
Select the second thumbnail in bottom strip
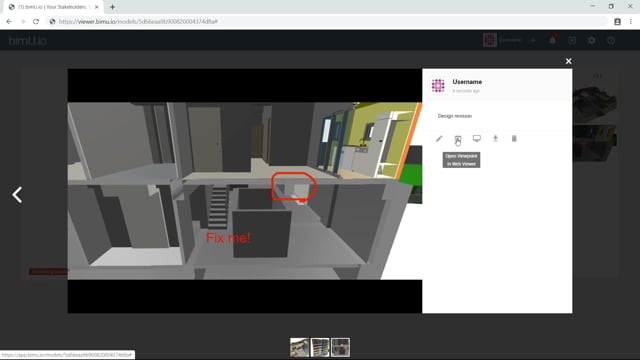(x=320, y=347)
